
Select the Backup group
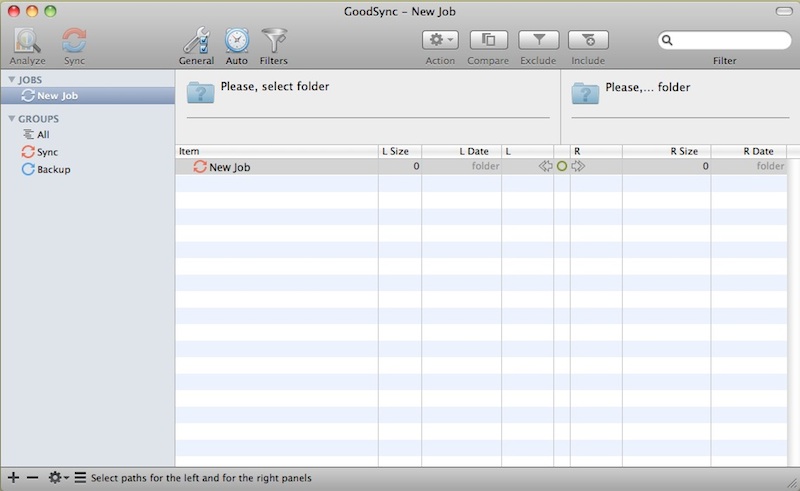pos(53,169)
